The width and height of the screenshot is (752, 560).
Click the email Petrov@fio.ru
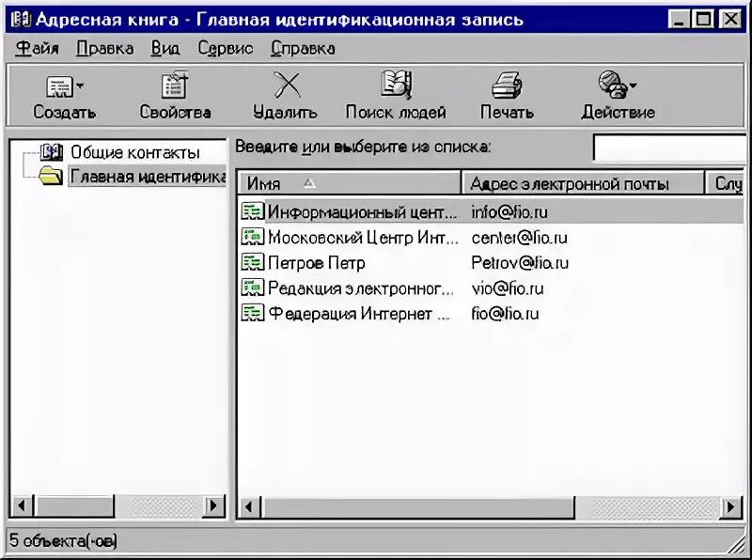tap(520, 263)
